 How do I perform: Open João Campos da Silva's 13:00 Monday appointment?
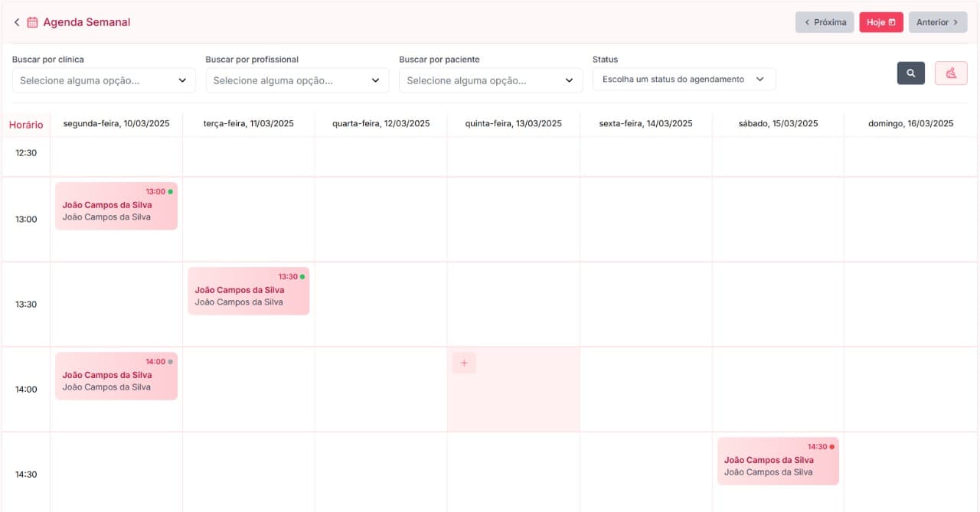pos(116,205)
